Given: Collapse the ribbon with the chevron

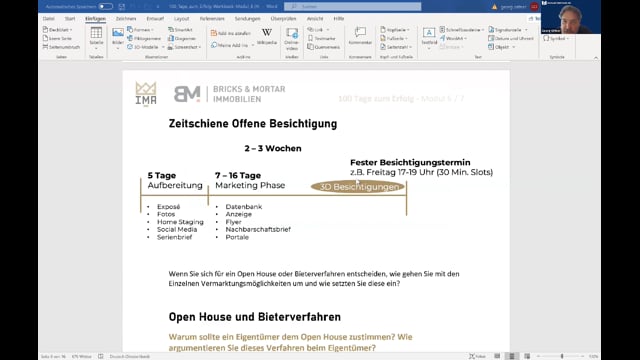Looking at the screenshot, I should click(596, 58).
